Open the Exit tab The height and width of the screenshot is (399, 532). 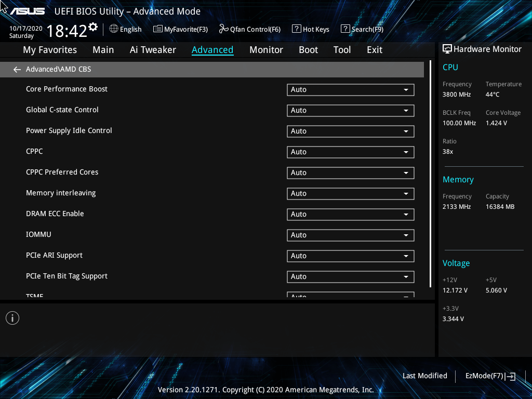[375, 50]
